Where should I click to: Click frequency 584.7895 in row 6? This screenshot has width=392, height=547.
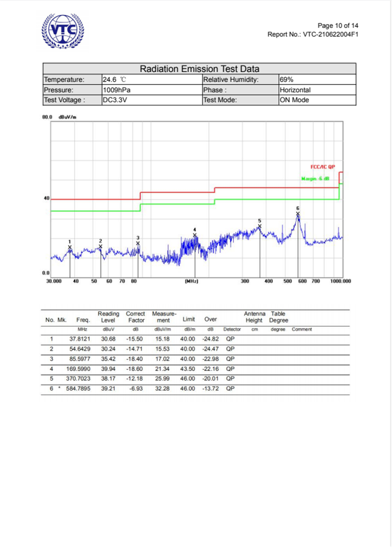point(78,389)
